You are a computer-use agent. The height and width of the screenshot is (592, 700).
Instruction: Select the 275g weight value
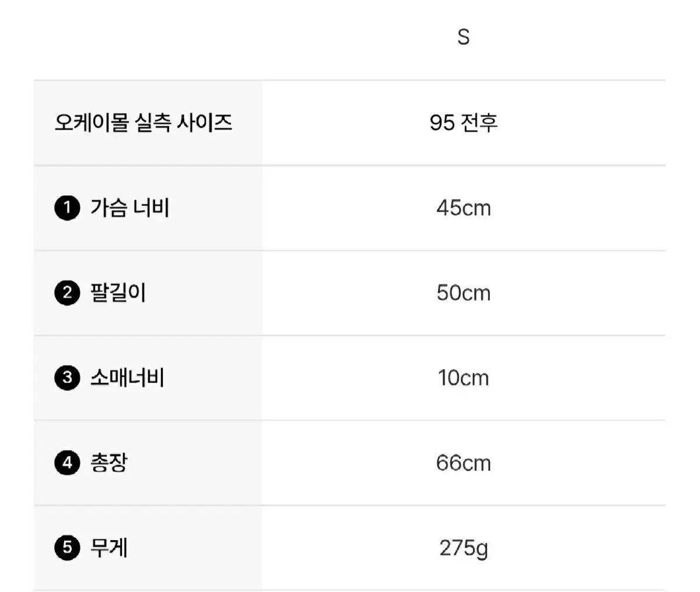tap(463, 549)
